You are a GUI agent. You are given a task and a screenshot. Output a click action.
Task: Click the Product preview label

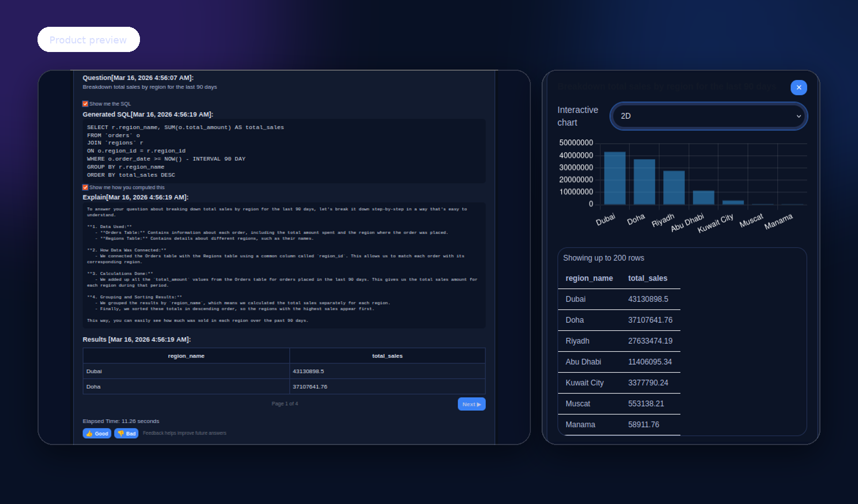click(88, 40)
